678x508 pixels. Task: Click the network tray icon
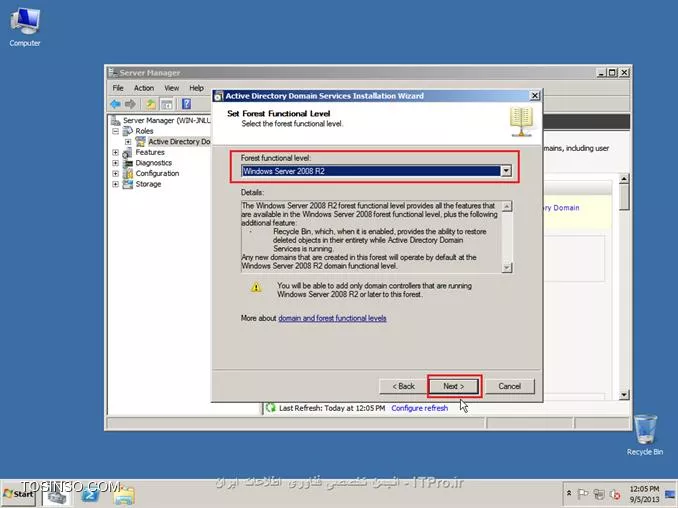point(599,494)
